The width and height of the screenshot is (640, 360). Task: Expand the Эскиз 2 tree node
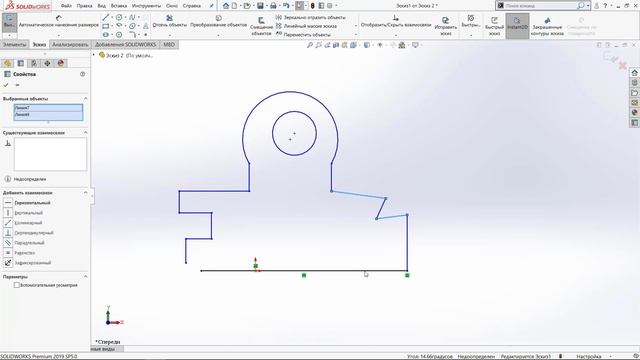(94, 55)
